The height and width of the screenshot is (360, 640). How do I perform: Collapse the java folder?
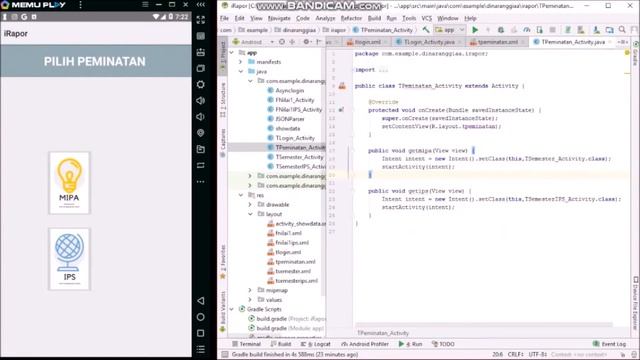(241, 71)
